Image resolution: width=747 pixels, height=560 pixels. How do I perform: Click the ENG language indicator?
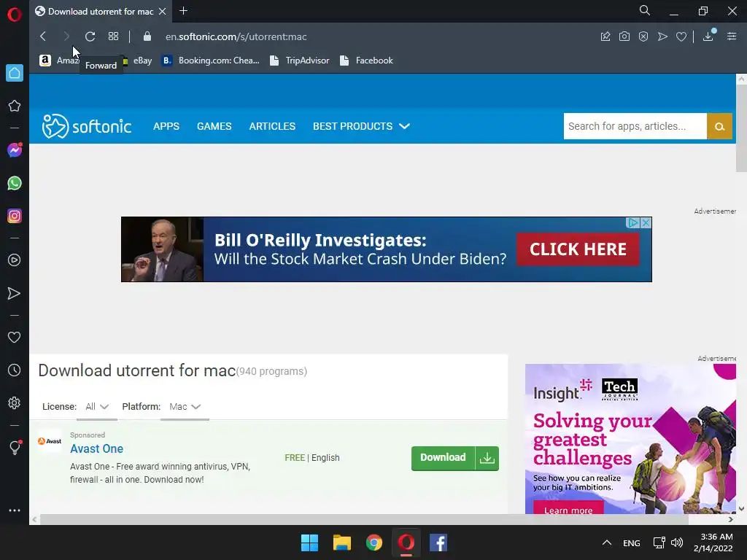click(632, 542)
